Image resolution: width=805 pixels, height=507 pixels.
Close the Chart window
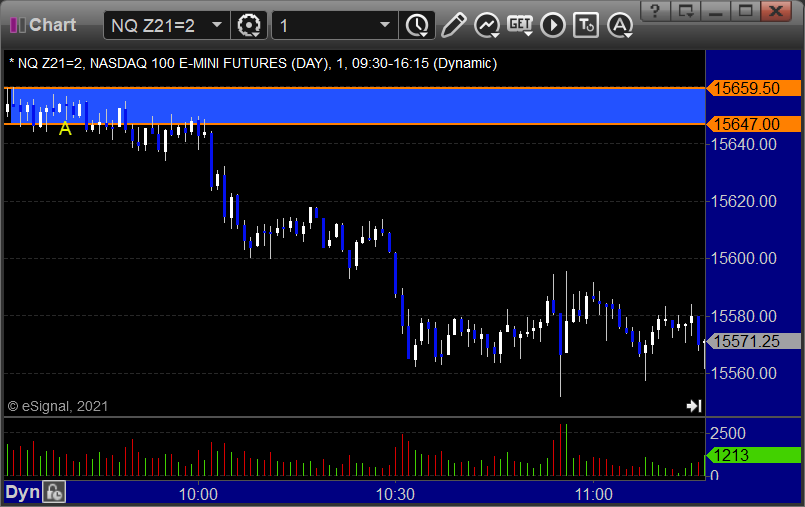point(776,11)
